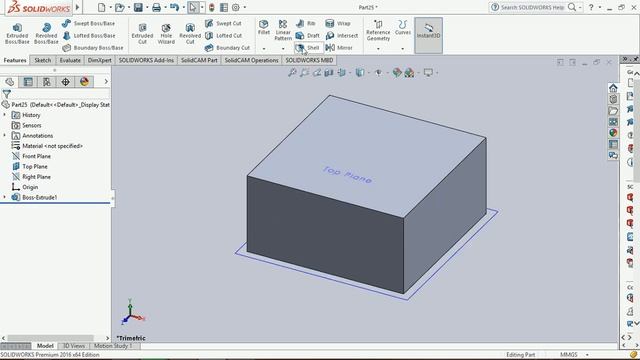This screenshot has height=360, width=640.
Task: Open the 3D Views bottom tab
Action: pyautogui.click(x=73, y=346)
